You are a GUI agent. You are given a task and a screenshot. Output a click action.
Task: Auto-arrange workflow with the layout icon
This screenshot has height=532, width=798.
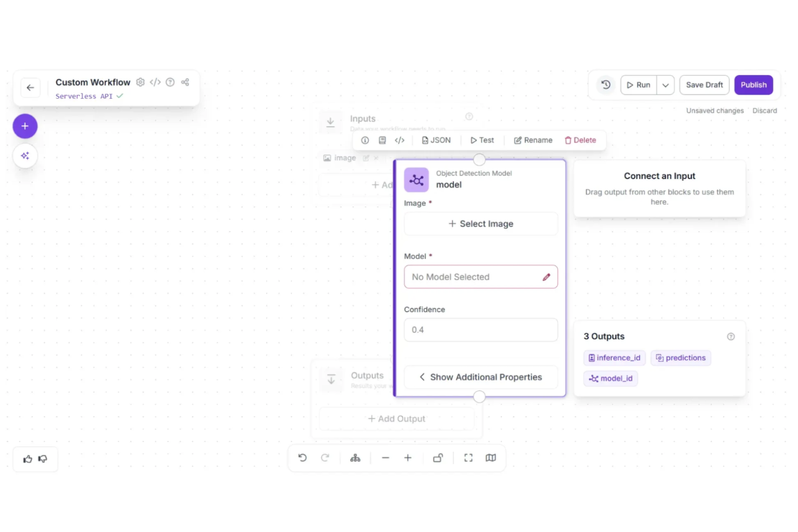click(355, 458)
